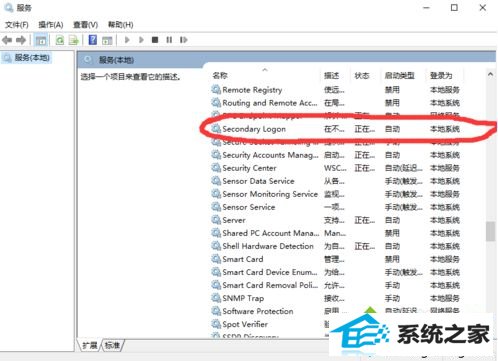This screenshot has height=361, width=498.
Task: Open the Help question mark icon
Action: (x=93, y=40)
